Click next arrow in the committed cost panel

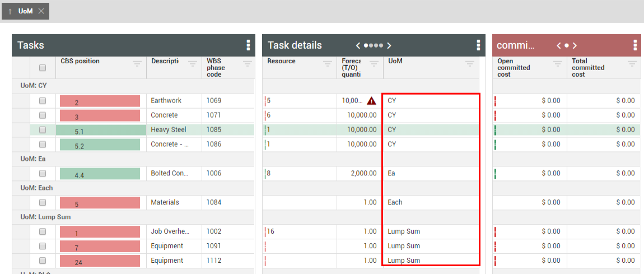tap(575, 45)
